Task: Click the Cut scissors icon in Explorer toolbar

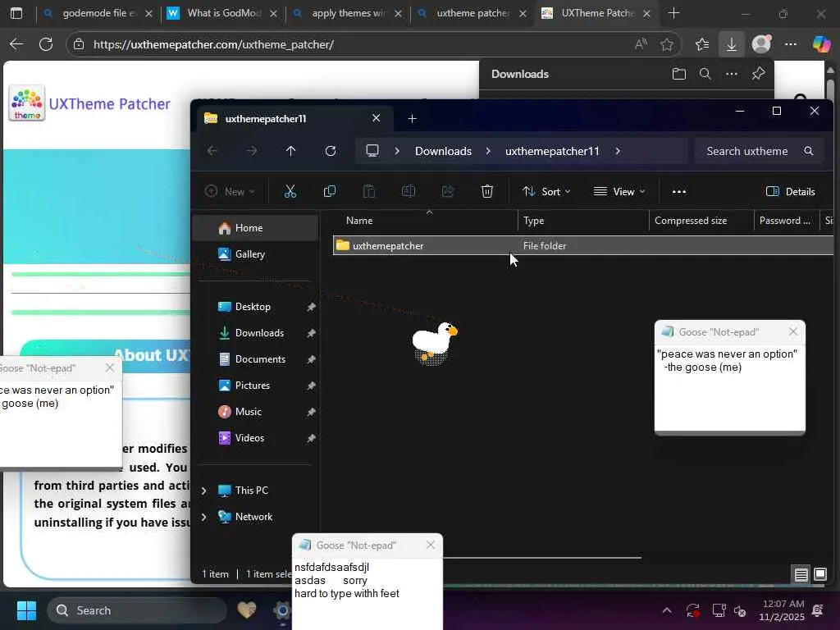Action: pyautogui.click(x=290, y=191)
